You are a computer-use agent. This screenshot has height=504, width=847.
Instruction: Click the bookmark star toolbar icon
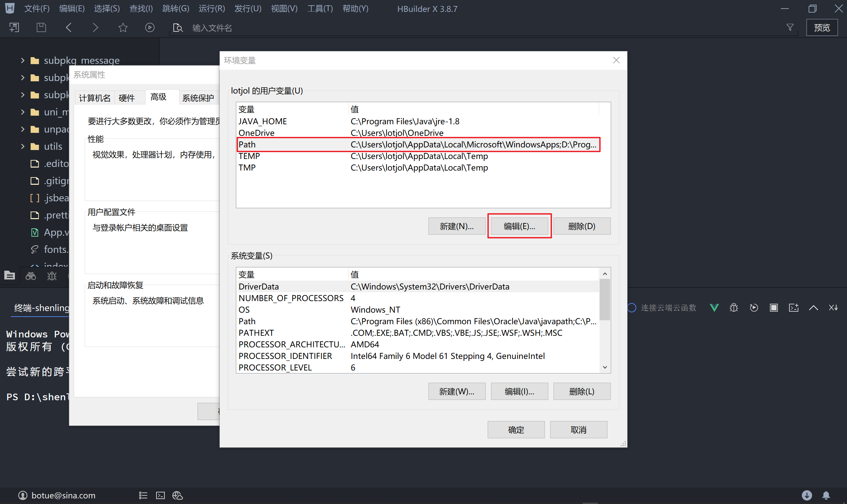(x=123, y=27)
